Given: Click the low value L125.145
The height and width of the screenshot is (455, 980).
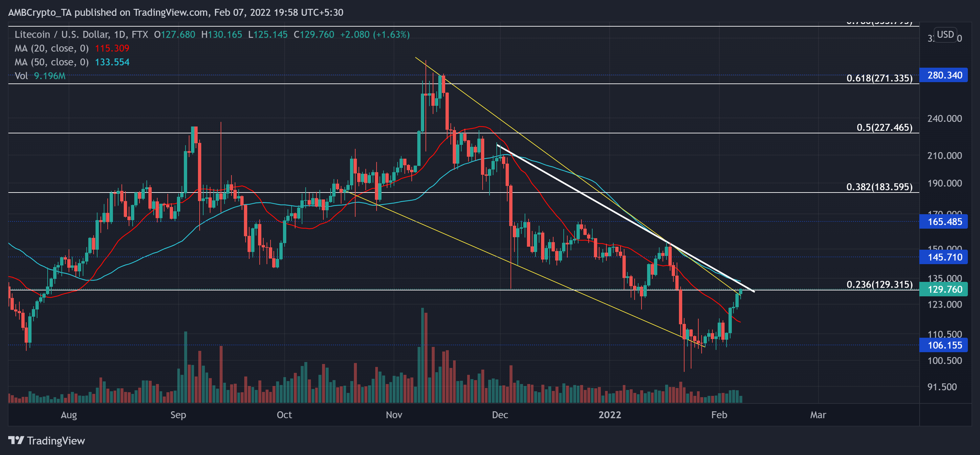Looking at the screenshot, I should pos(268,34).
